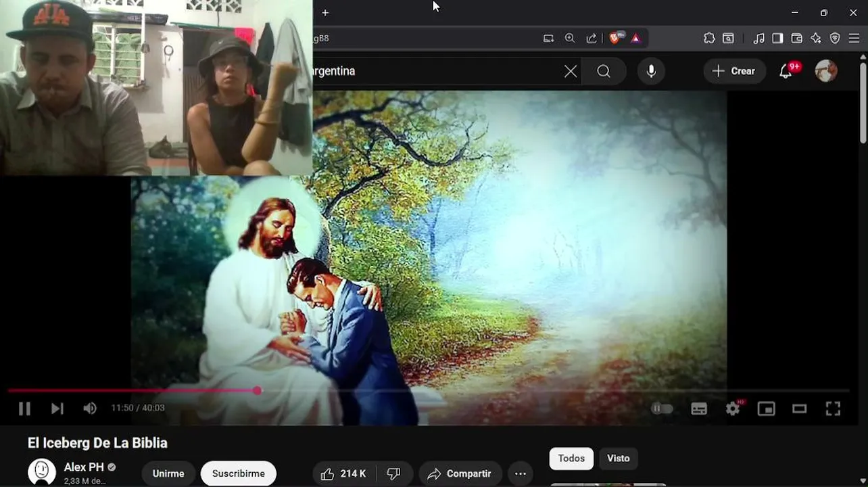868x487 pixels.
Task: Switch to miniplayer mode
Action: click(766, 409)
